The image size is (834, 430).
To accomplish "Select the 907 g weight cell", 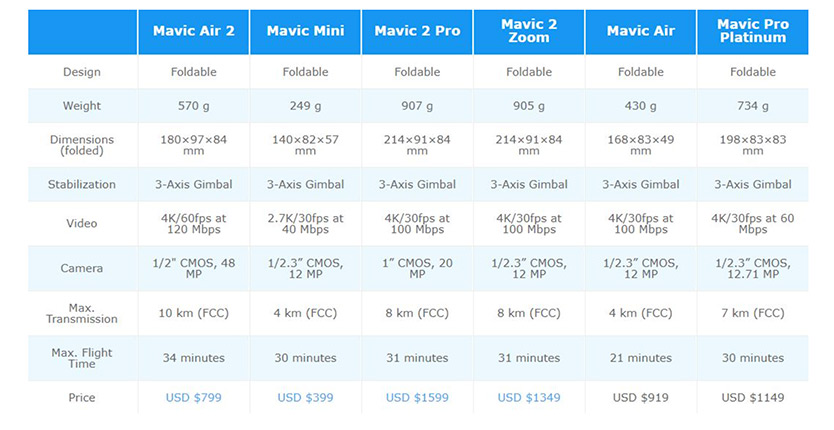I will coord(417,106).
